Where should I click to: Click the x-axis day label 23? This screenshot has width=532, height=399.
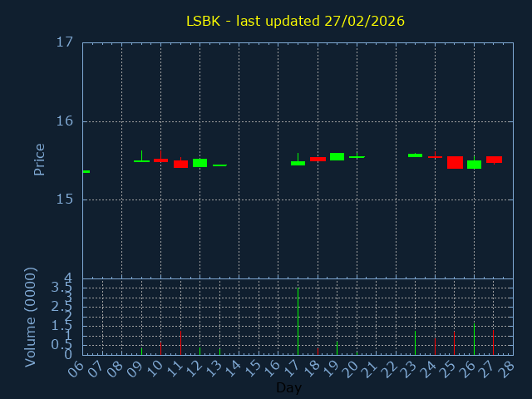(x=409, y=369)
